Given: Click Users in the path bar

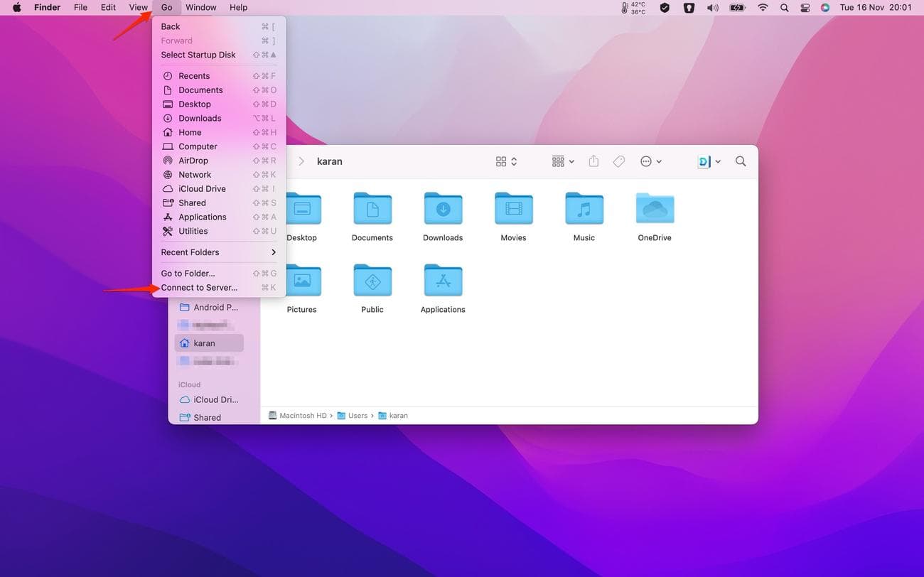Looking at the screenshot, I should point(357,415).
